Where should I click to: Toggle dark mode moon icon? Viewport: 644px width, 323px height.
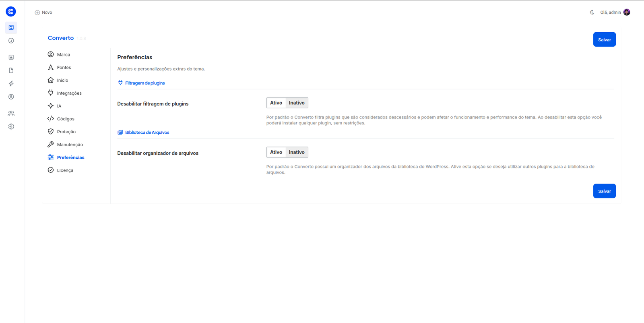coord(592,12)
